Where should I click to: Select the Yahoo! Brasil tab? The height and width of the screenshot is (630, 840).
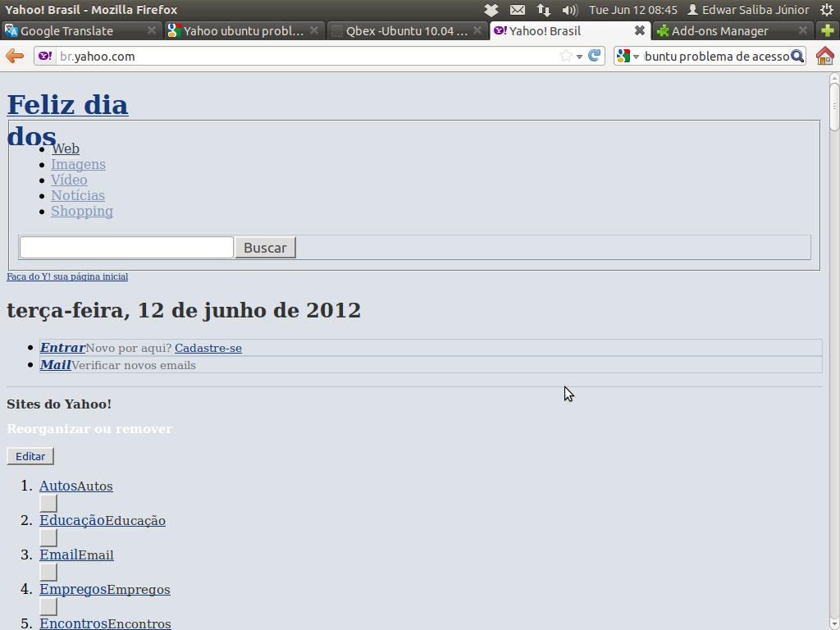coord(569,30)
